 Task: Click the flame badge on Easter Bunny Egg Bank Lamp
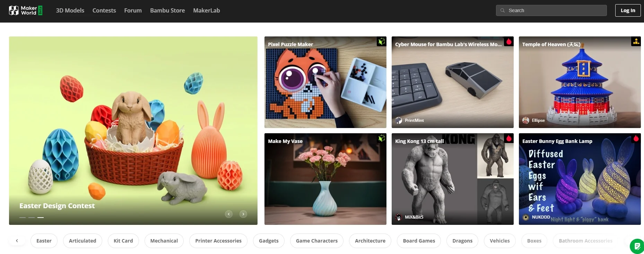pos(636,138)
